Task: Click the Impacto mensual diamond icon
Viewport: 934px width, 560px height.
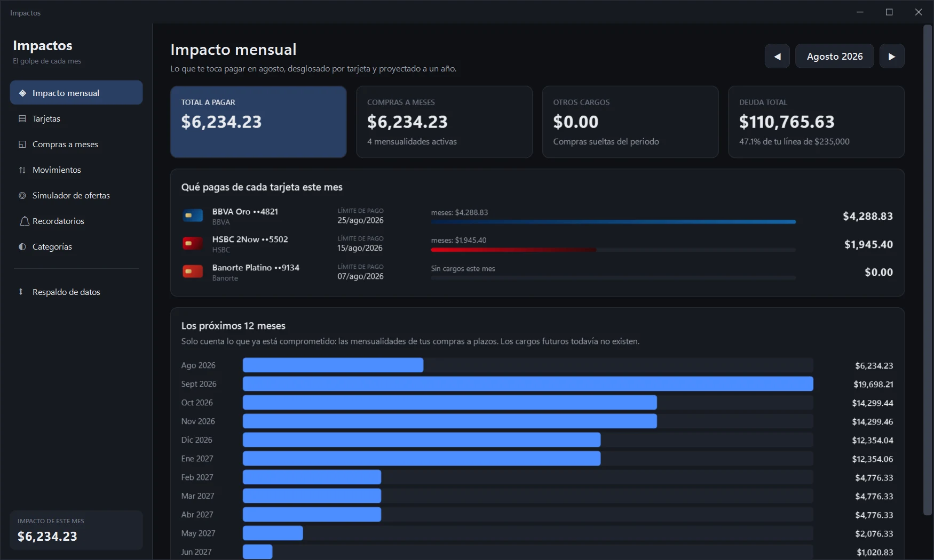Action: pos(22,93)
